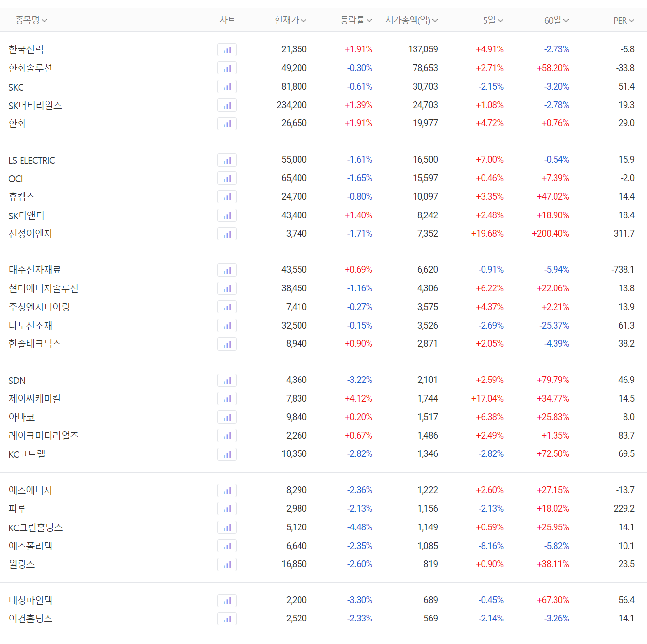
Task: Open chart icon for 이건홀딩스
Action: (x=227, y=619)
